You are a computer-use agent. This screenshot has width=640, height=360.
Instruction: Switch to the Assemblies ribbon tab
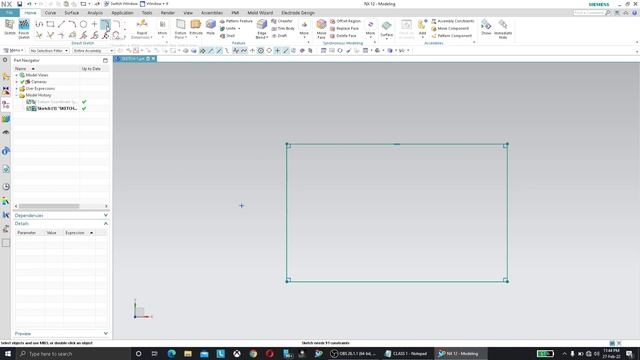(x=212, y=13)
